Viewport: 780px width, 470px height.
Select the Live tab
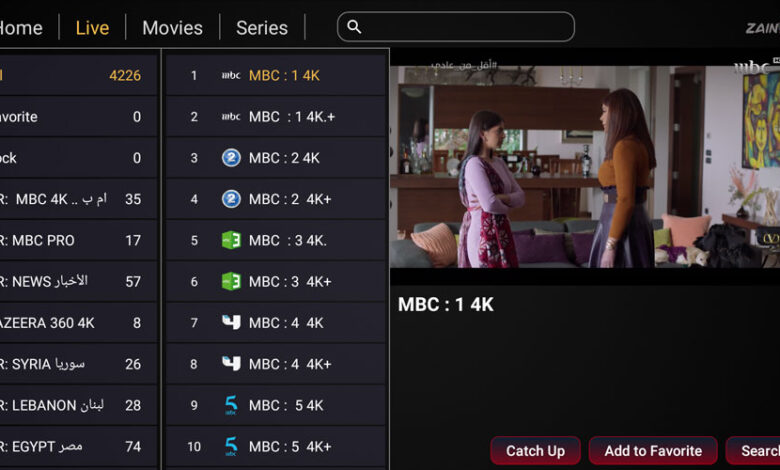point(92,28)
